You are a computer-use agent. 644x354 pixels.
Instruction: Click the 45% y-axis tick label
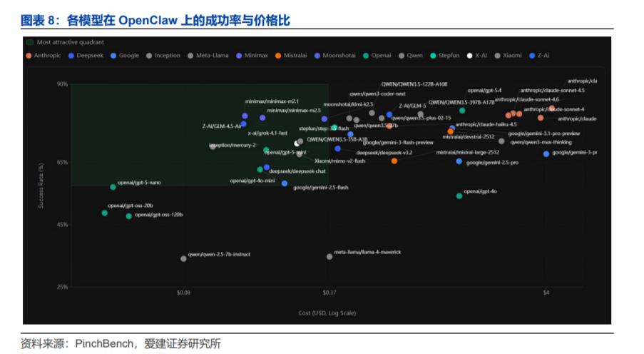(x=62, y=225)
